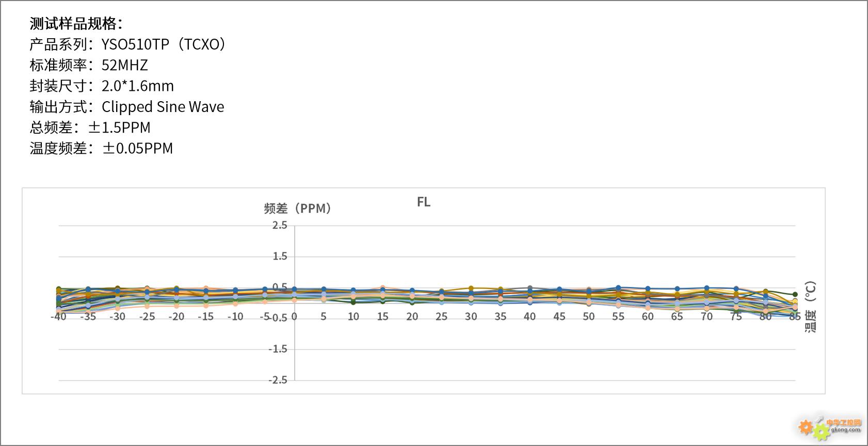Viewport: 868px width, 446px height.
Task: Click the -2.5 label on the vertical axis
Action: tap(278, 380)
